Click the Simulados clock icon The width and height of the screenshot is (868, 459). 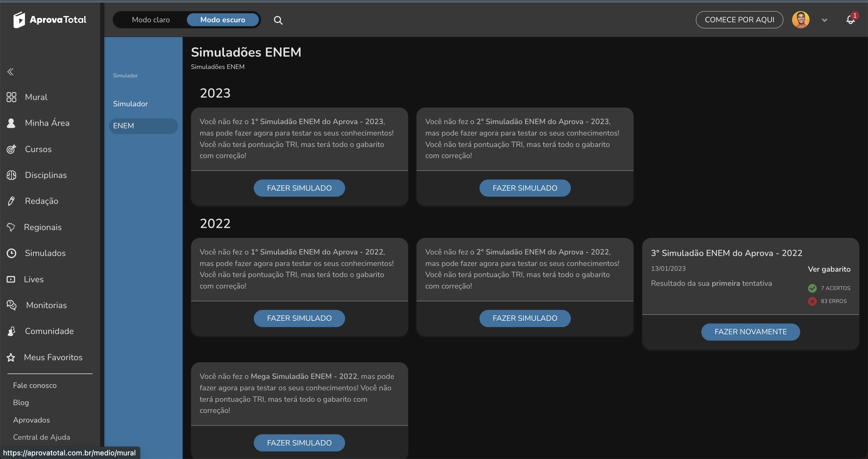tap(11, 253)
